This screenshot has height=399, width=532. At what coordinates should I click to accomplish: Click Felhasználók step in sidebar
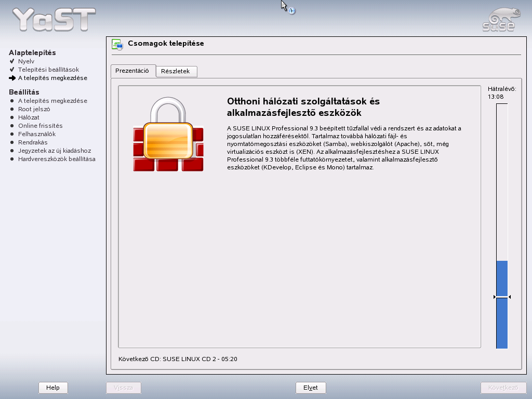37,134
